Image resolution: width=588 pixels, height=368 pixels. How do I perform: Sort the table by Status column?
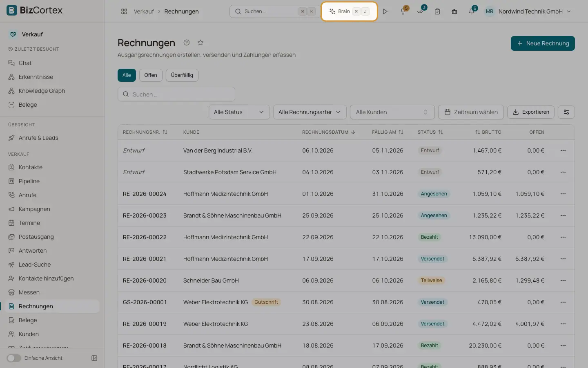430,132
